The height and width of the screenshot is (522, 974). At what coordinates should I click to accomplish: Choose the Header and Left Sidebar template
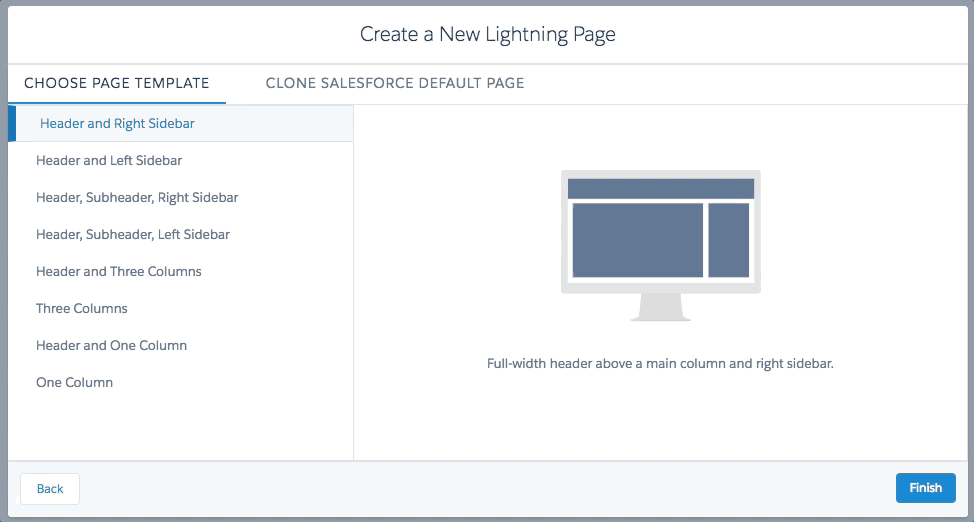coord(109,160)
